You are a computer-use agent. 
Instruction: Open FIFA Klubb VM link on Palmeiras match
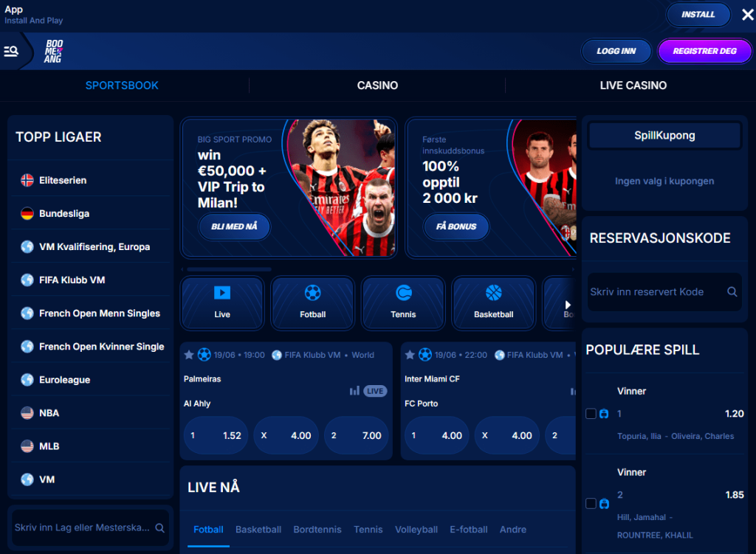pos(312,355)
